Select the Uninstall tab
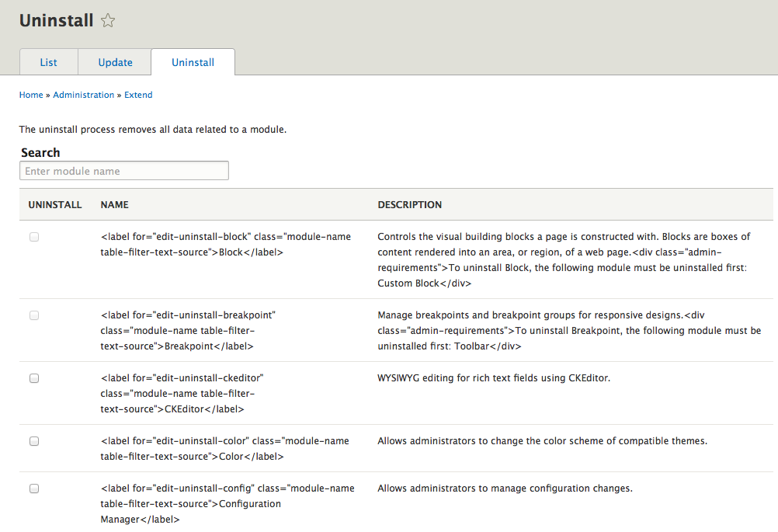Screen dimensions: 778x532 tap(193, 62)
